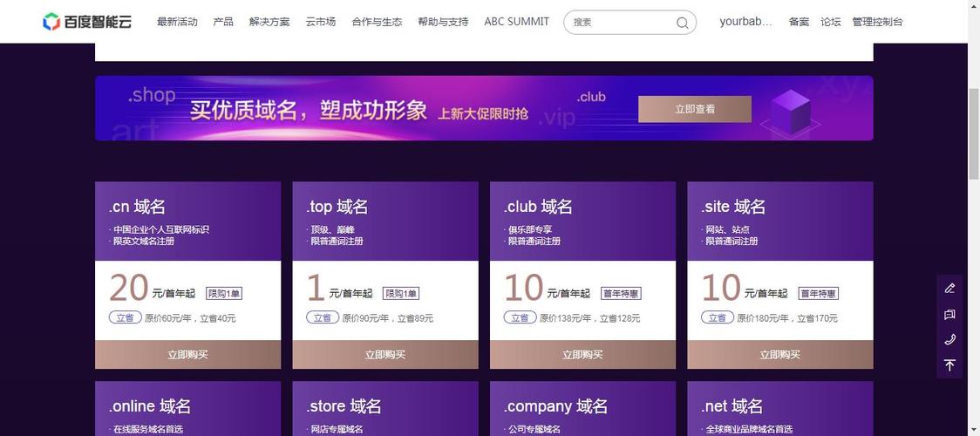Click the .site 域名 card title

[x=733, y=207]
